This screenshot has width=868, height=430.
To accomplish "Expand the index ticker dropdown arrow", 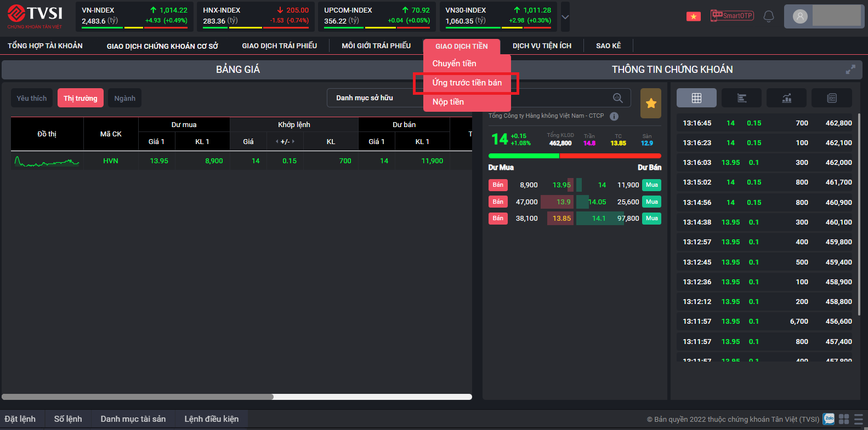I will (565, 17).
